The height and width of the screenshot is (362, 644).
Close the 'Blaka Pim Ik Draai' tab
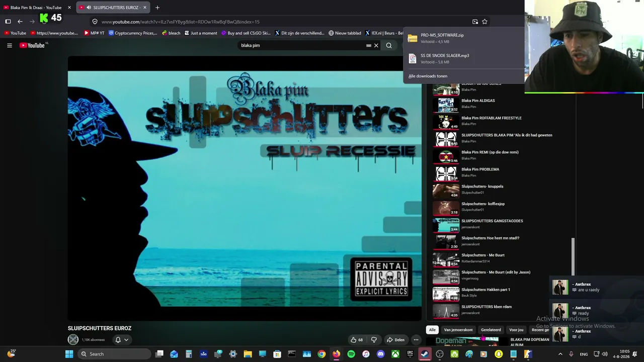point(69,8)
